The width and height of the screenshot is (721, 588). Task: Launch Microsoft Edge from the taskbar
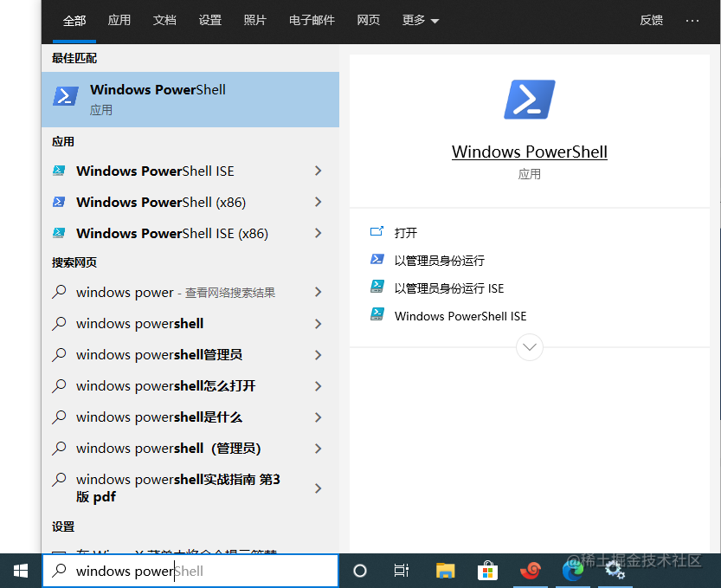click(x=573, y=571)
